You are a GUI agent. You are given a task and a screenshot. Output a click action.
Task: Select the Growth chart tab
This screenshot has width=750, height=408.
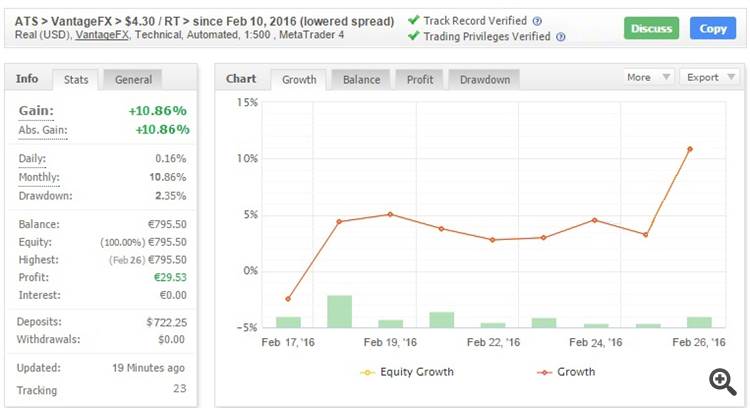pyautogui.click(x=299, y=80)
